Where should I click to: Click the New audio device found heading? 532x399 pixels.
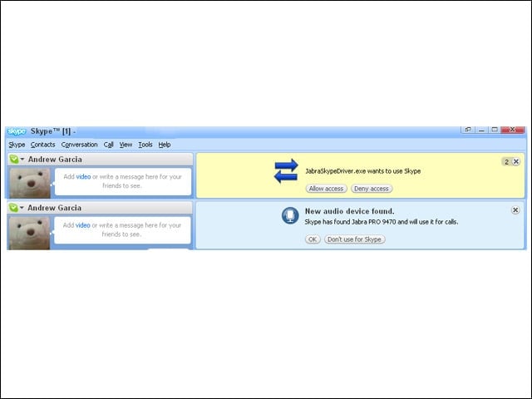(x=349, y=211)
